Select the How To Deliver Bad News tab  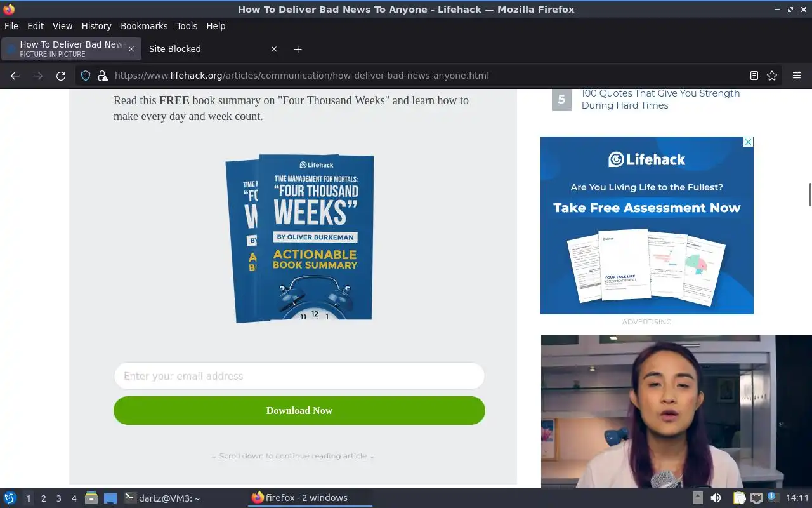tap(70, 49)
